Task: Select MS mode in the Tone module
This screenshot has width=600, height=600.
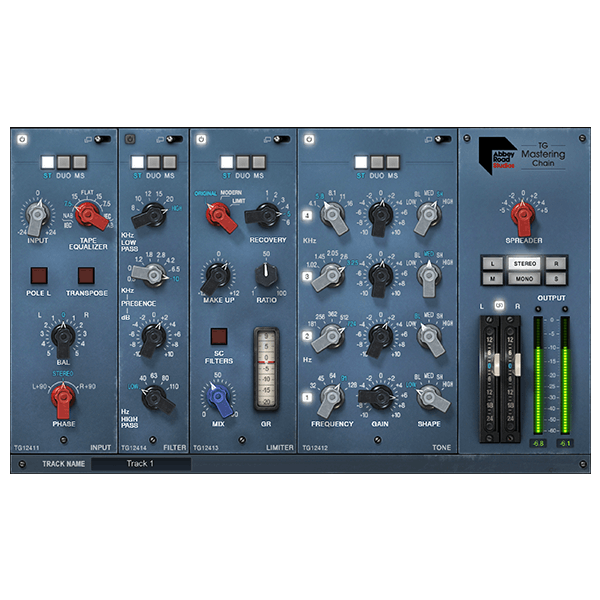Action: 390,160
